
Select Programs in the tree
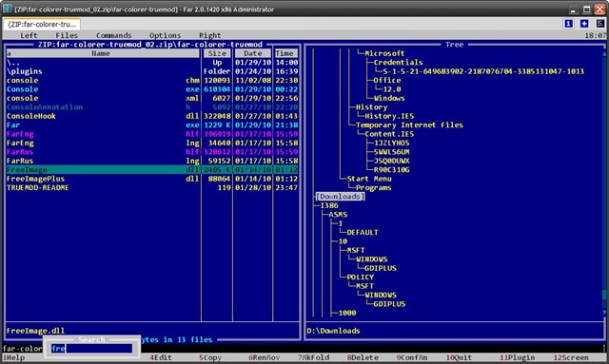coord(374,187)
